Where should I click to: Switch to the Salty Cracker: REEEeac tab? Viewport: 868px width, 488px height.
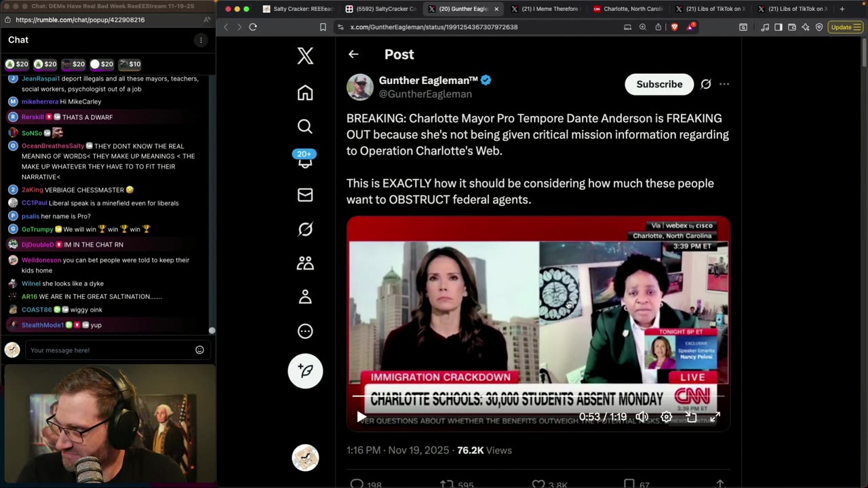[298, 9]
